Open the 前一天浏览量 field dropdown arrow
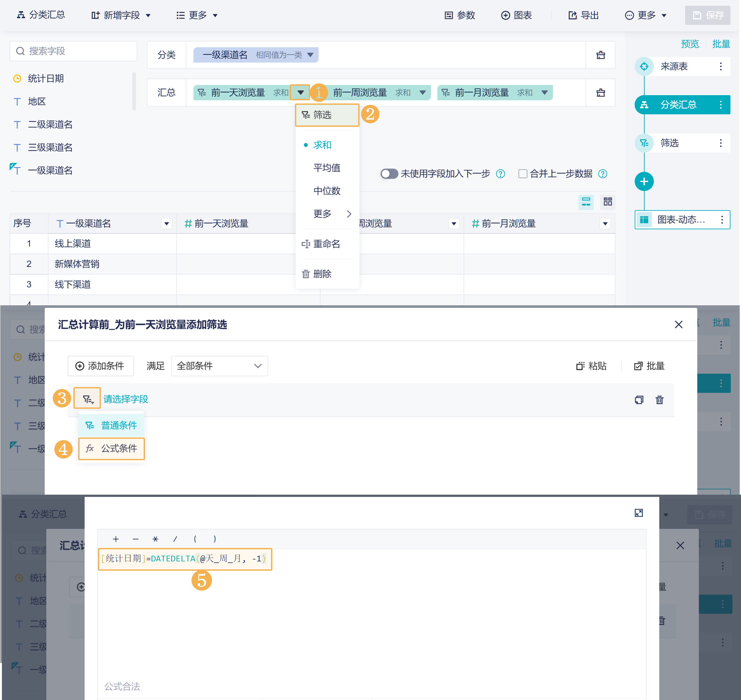Viewport: 741px width, 700px height. click(x=300, y=93)
